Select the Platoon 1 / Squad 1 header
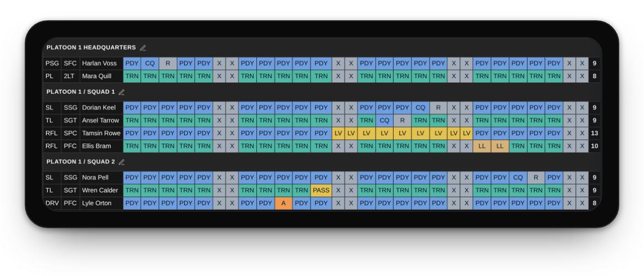The height and width of the screenshot is (276, 644). click(x=80, y=92)
